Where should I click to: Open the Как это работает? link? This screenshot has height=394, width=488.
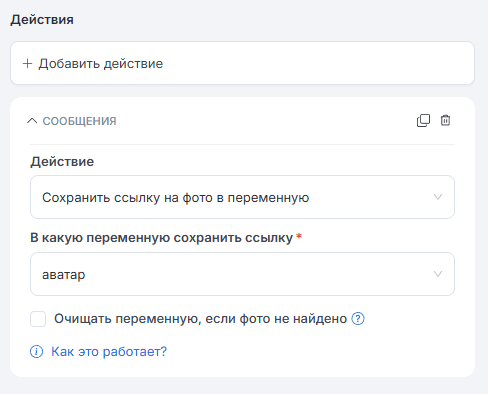[x=109, y=352]
